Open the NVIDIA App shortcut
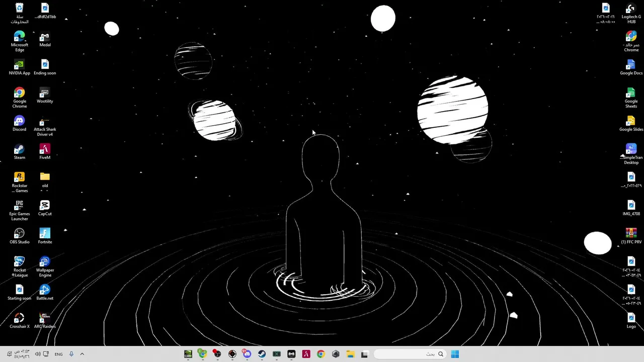 click(x=19, y=67)
